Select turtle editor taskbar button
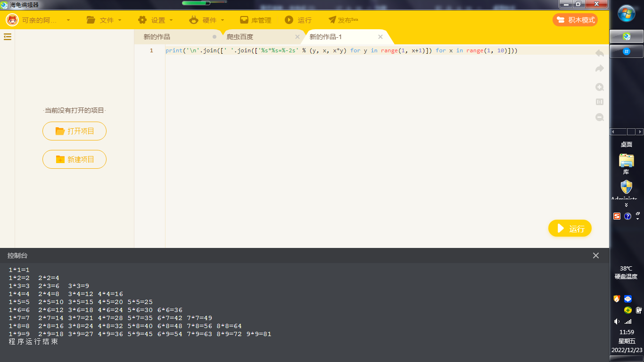The image size is (644, 362). coord(627,36)
